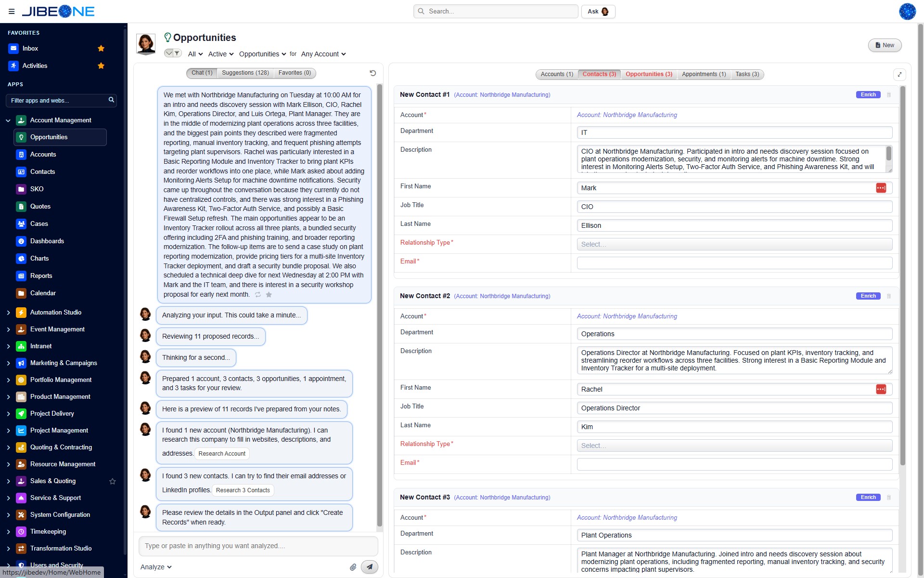Collapse the Account Management group
924x578 pixels.
click(8, 120)
